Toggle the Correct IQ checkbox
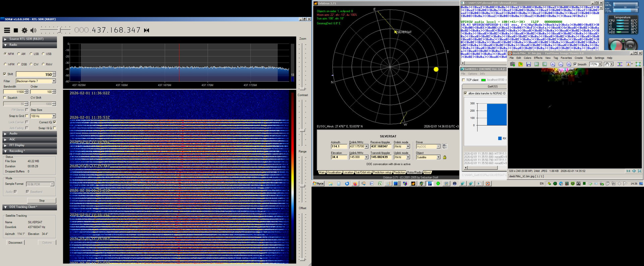 tap(54, 122)
